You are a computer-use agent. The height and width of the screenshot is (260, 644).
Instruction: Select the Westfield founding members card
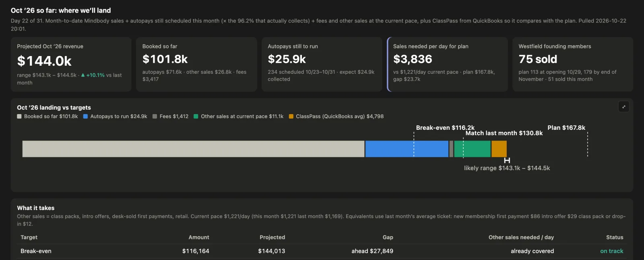point(573,64)
